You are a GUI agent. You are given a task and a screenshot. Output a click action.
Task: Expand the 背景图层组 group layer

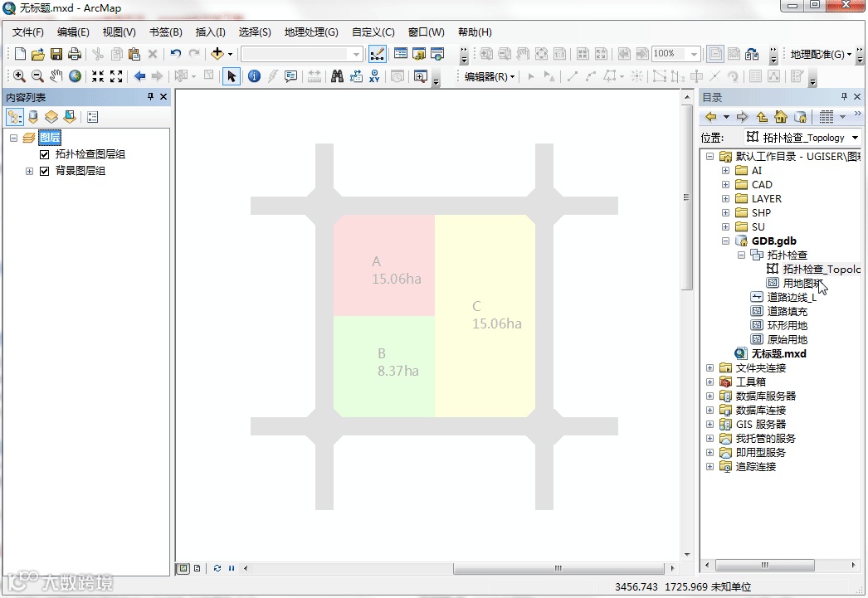[x=29, y=171]
